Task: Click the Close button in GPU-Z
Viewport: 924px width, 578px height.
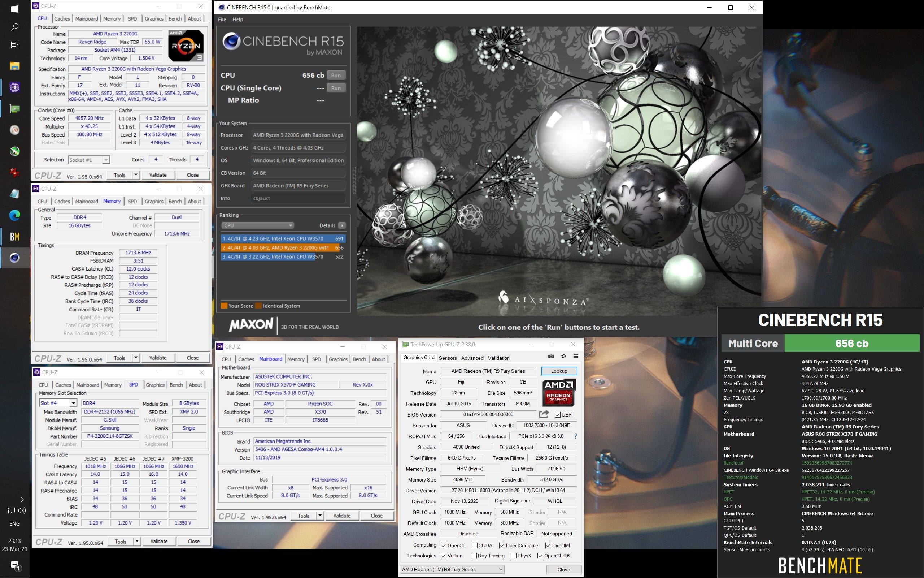Action: [563, 570]
